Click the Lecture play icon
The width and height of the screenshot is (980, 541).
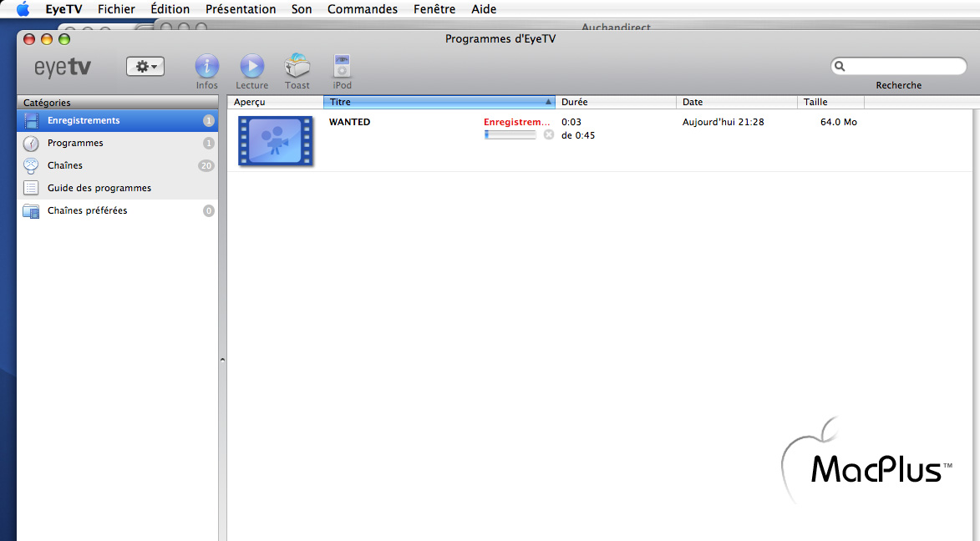251,66
